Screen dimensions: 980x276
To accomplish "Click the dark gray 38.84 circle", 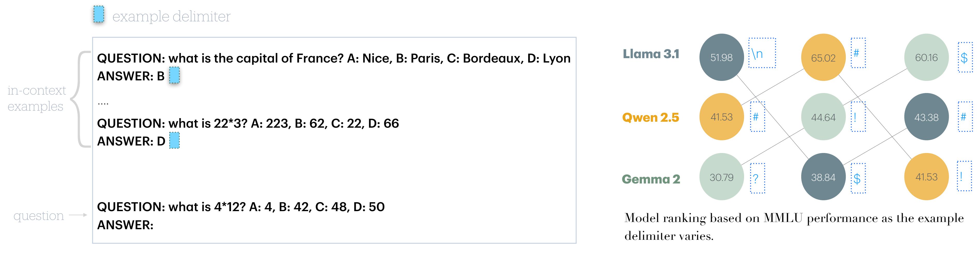I will tap(823, 177).
